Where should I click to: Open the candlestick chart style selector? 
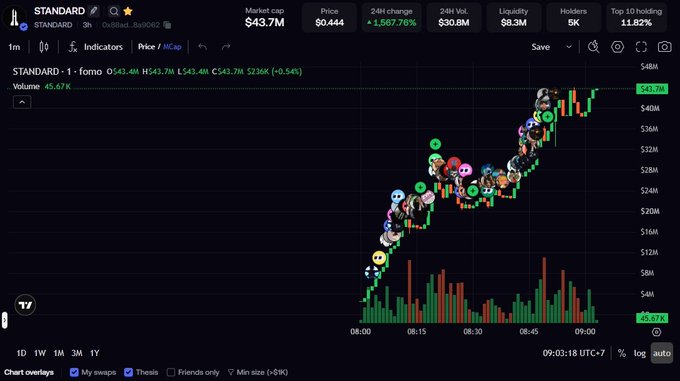coord(44,47)
